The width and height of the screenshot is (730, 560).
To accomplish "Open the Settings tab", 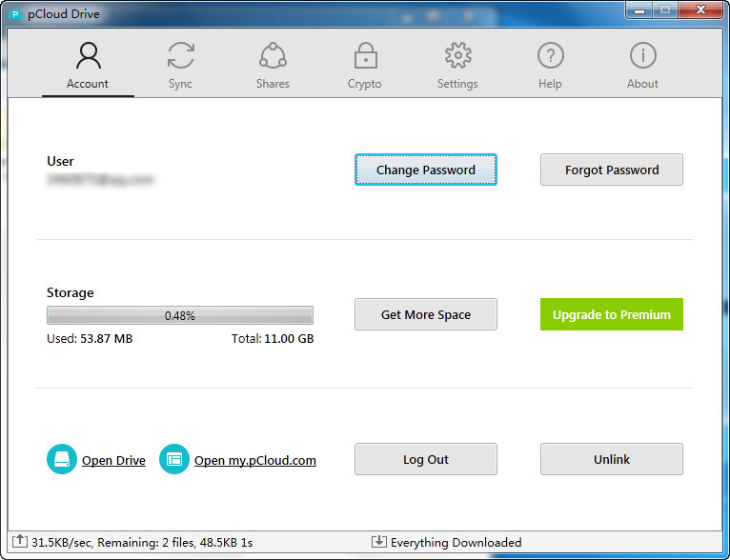I will click(457, 65).
